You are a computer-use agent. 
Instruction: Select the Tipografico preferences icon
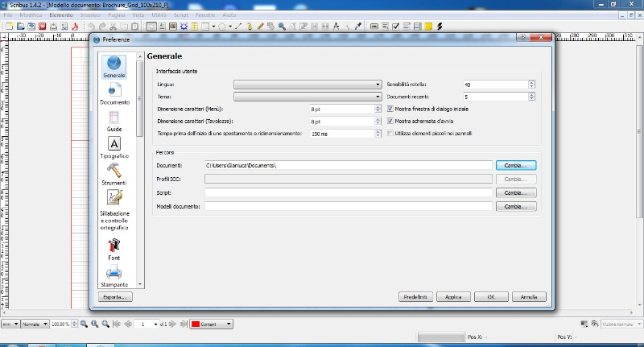[114, 145]
